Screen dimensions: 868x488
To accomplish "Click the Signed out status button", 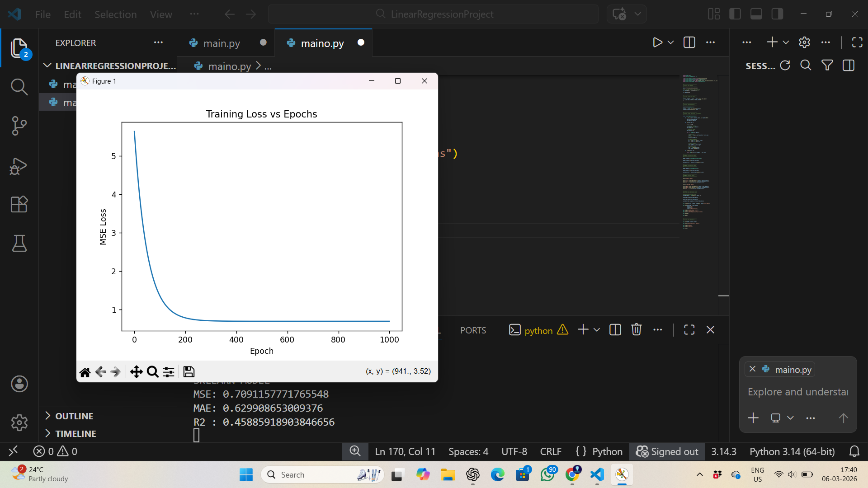I will click(x=667, y=451).
